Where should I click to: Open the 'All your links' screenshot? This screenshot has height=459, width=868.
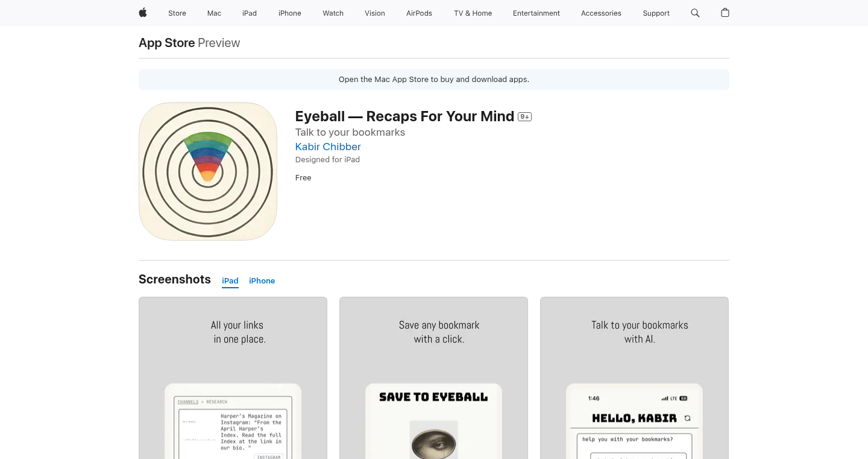tap(233, 378)
